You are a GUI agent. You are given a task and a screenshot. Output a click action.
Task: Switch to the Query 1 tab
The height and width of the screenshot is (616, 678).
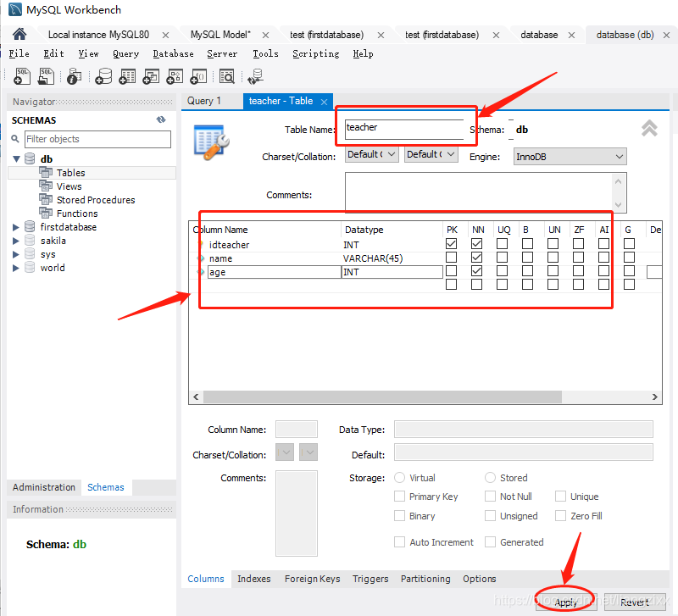204,101
